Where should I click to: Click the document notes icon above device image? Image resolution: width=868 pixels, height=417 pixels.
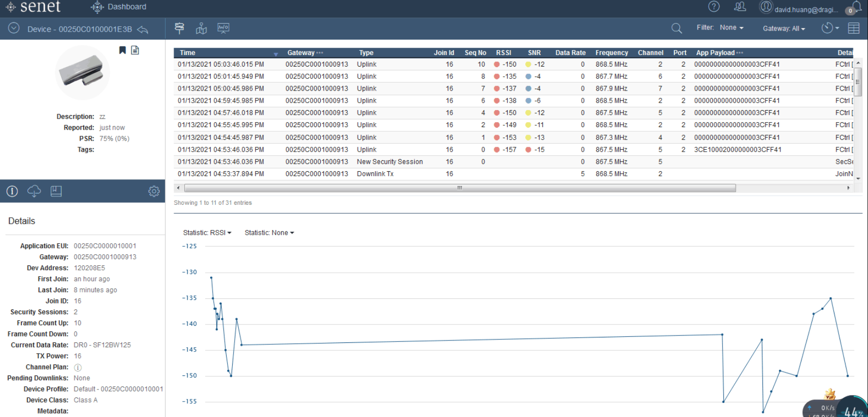click(x=135, y=50)
